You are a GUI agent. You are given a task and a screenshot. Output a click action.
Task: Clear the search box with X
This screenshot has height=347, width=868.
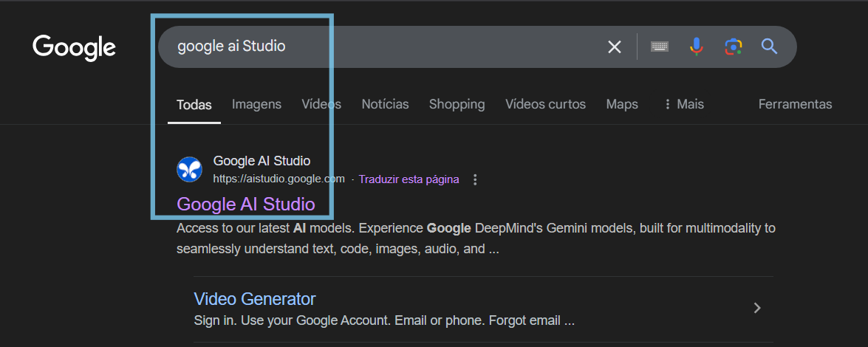pyautogui.click(x=615, y=47)
